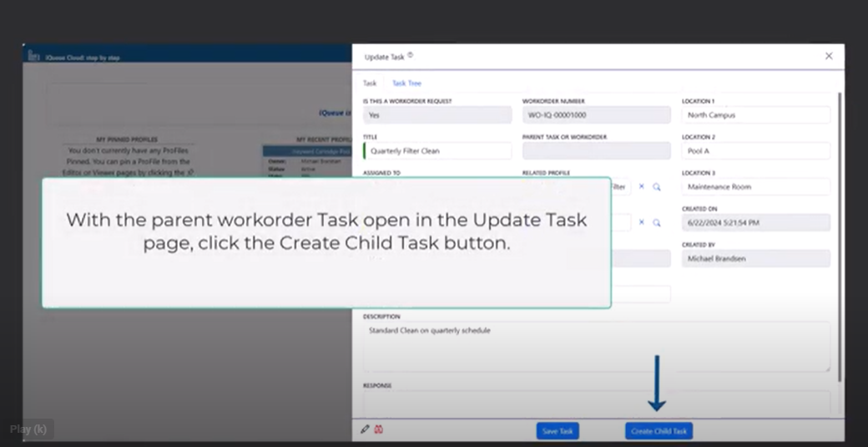Click the info icon beside Update Task

point(411,56)
